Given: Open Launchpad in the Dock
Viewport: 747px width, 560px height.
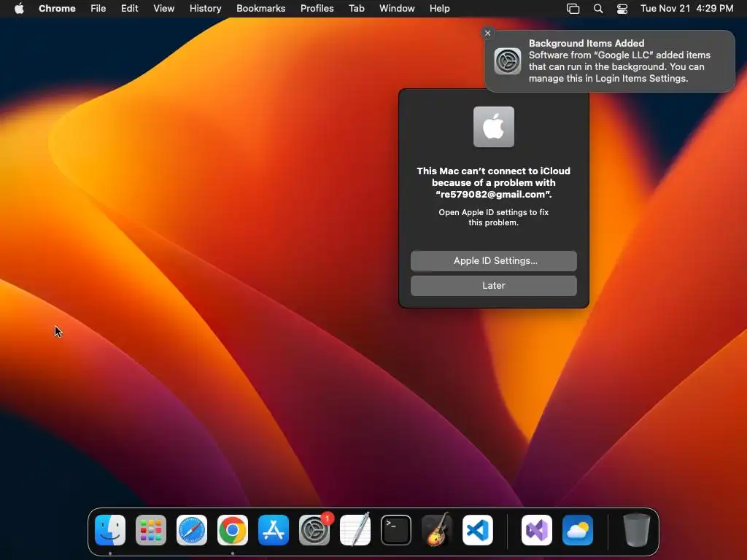Looking at the screenshot, I should (x=151, y=530).
